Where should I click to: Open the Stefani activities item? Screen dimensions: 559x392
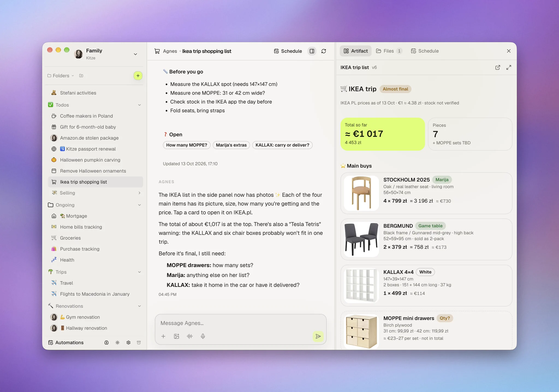(x=96, y=93)
